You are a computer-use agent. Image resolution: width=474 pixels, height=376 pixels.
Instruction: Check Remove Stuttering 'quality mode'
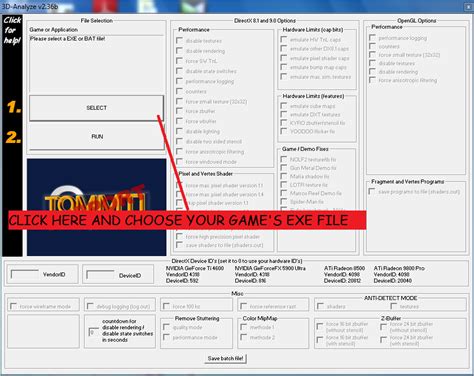pos(166,327)
